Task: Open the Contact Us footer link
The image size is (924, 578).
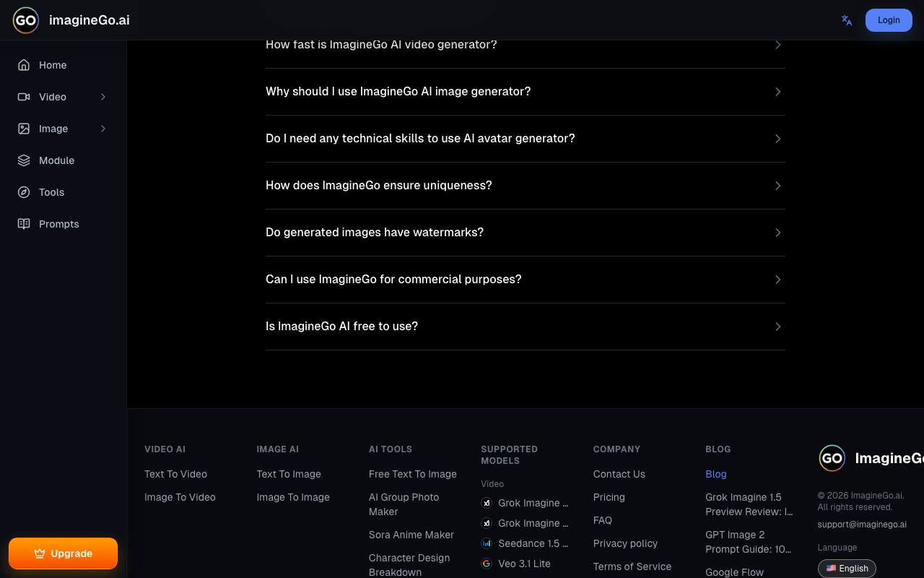Action: (x=619, y=474)
